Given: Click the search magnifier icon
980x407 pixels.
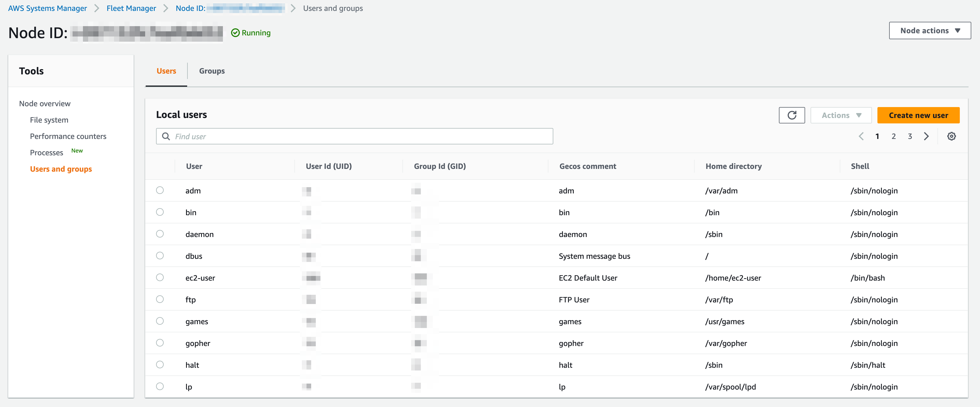Looking at the screenshot, I should pos(166,136).
